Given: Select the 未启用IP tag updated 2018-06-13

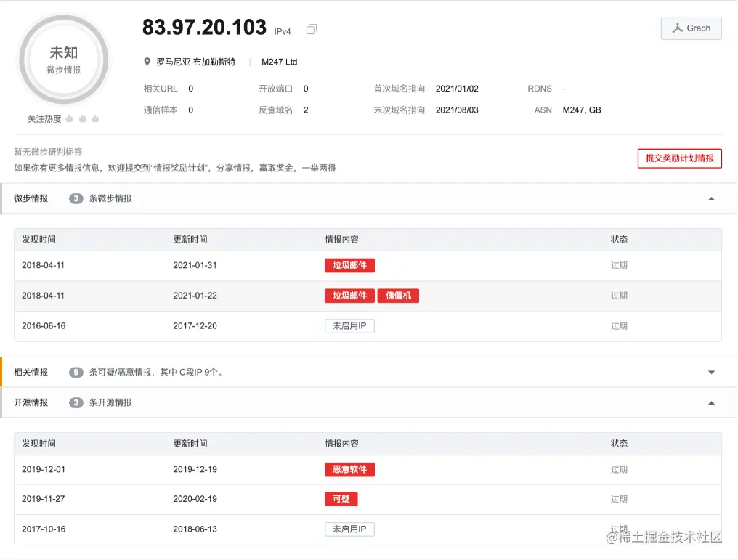Looking at the screenshot, I should coord(349,529).
